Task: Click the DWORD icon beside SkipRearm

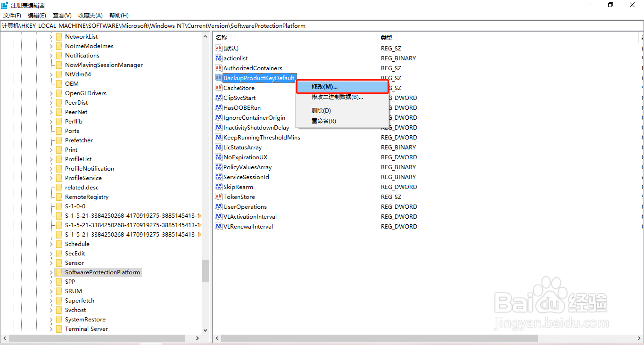Action: point(218,187)
